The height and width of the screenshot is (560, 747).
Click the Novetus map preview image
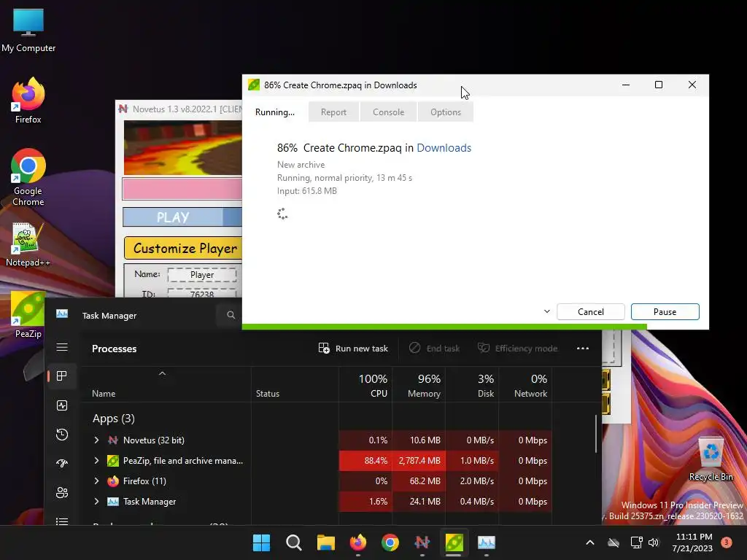coord(183,147)
